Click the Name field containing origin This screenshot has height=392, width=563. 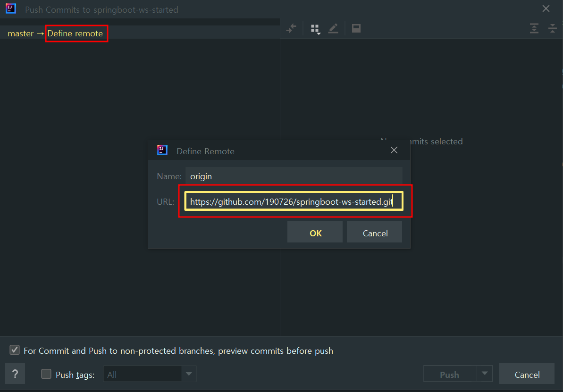[294, 176]
